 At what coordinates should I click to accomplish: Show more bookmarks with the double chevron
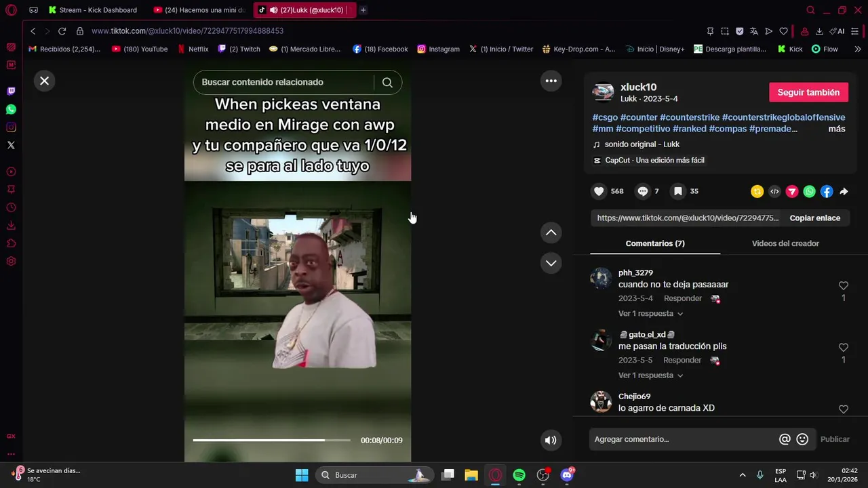pos(857,49)
